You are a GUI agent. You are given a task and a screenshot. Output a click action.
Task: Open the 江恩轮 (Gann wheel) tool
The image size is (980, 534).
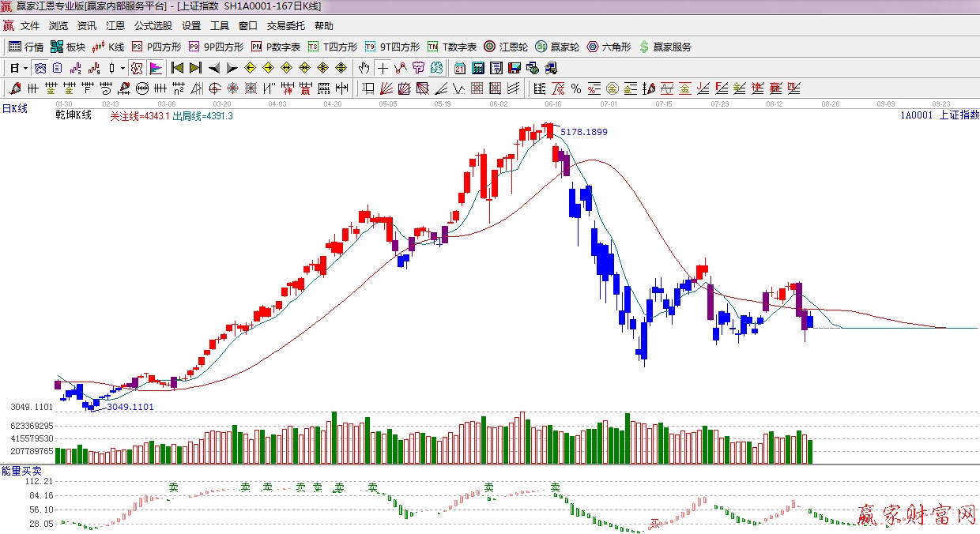pyautogui.click(x=507, y=47)
